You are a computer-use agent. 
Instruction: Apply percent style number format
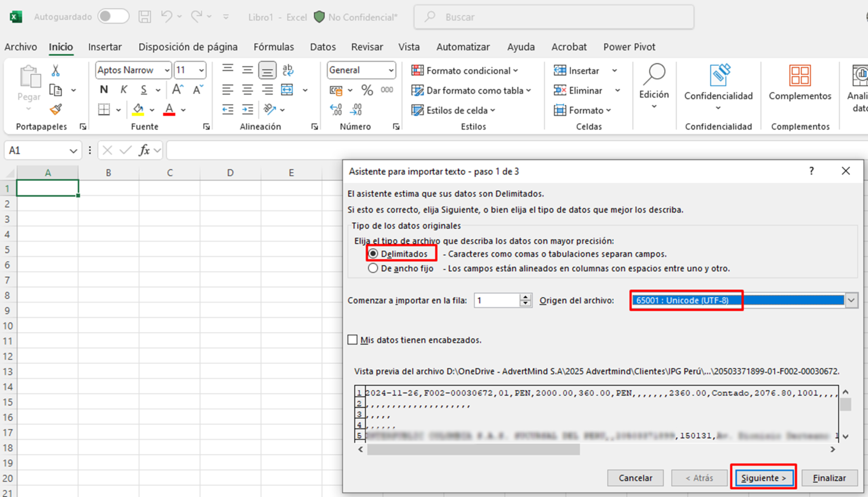pyautogui.click(x=367, y=90)
